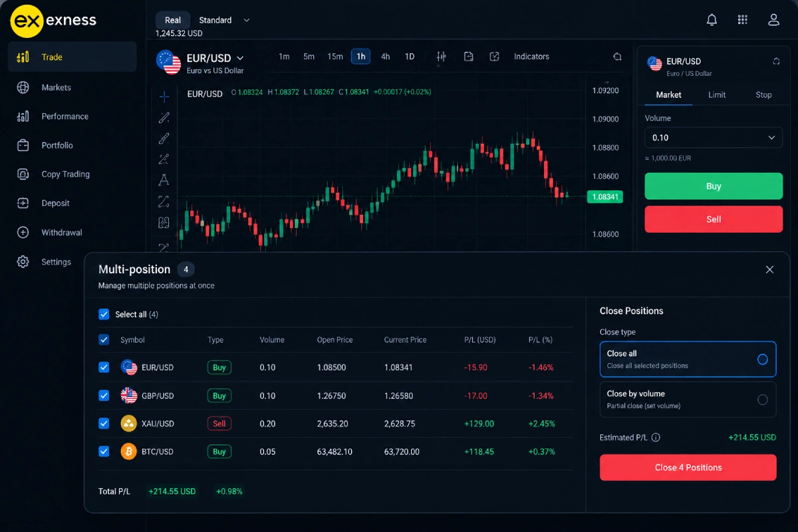Click the Estimated P/L info icon
This screenshot has width=798, height=532.
click(x=656, y=438)
